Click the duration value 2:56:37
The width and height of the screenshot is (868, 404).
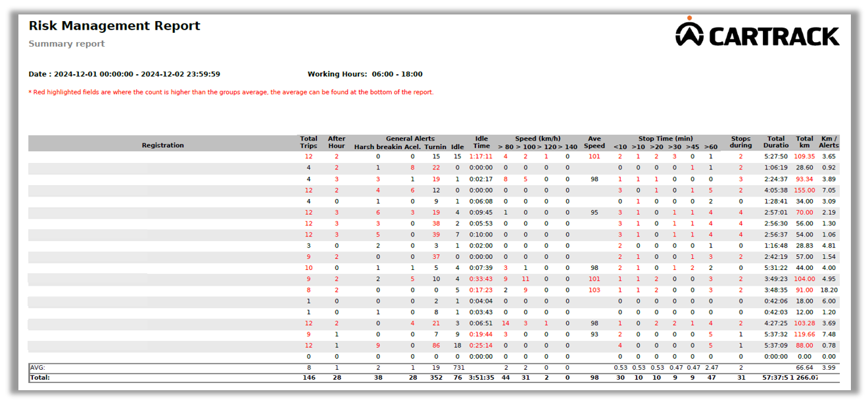pos(776,235)
